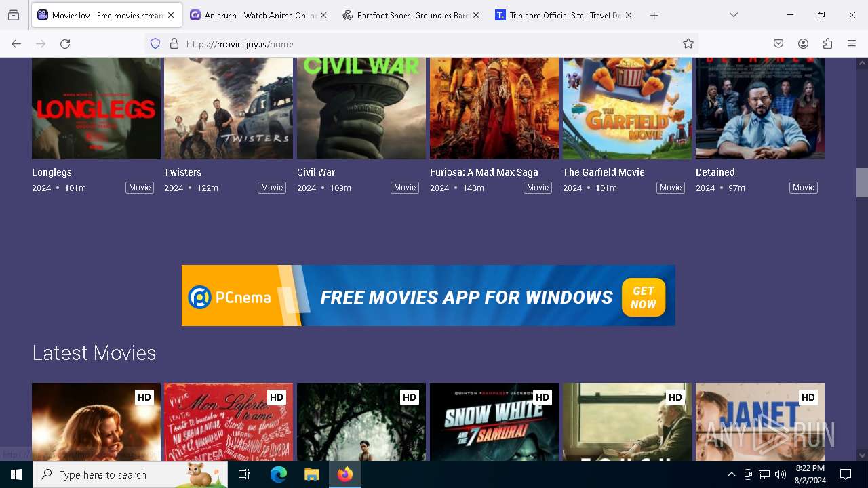Screen dimensions: 868x488
Task: Click FREE MOVIES APP FOR WINDOWS text
Action: point(467,297)
